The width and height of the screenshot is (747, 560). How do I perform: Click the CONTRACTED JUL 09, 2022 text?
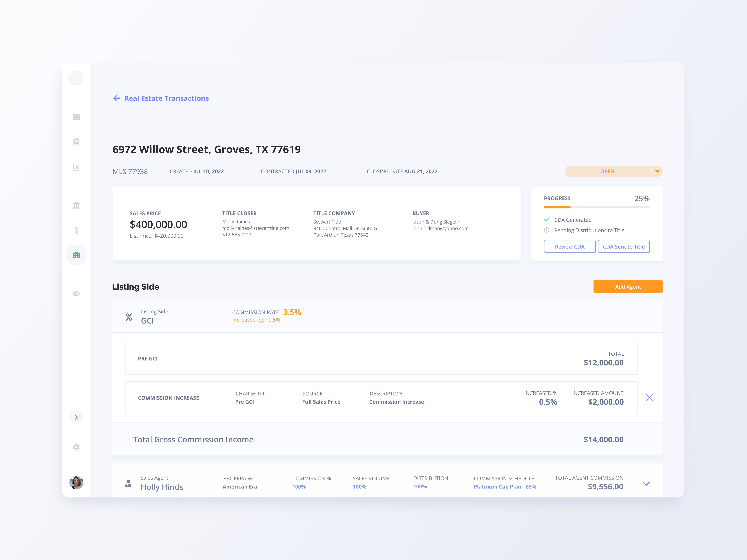pyautogui.click(x=293, y=171)
